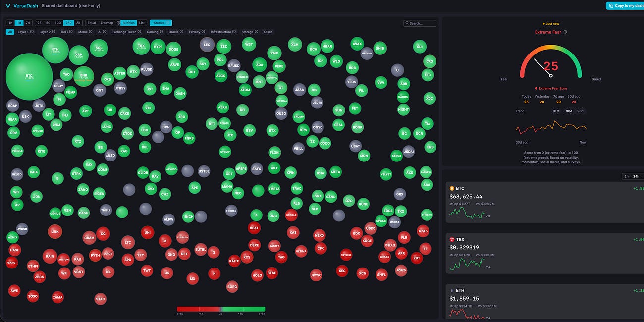Select the 250 coin count option

[x=68, y=23]
